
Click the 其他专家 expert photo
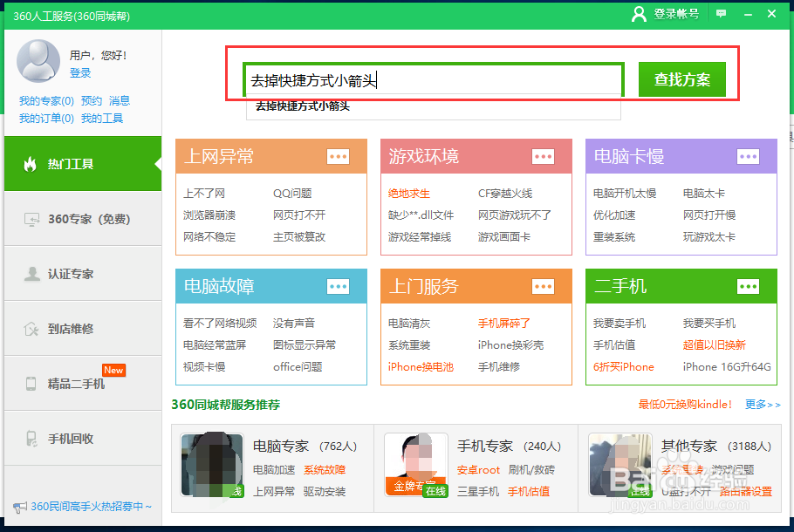(x=620, y=465)
